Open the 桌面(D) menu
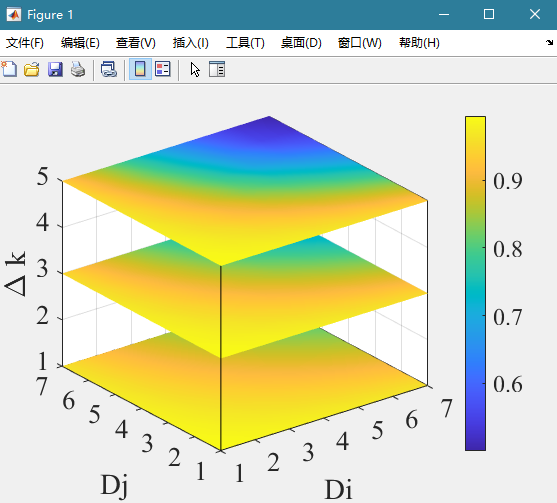 pos(301,43)
